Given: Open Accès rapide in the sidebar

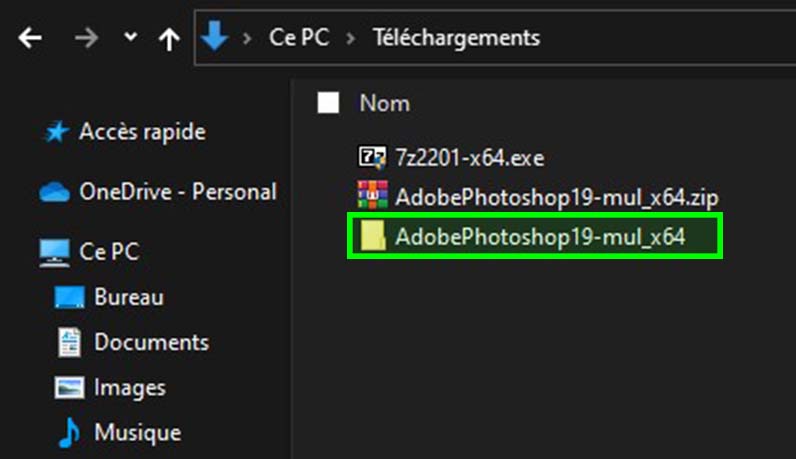Looking at the screenshot, I should click(142, 131).
